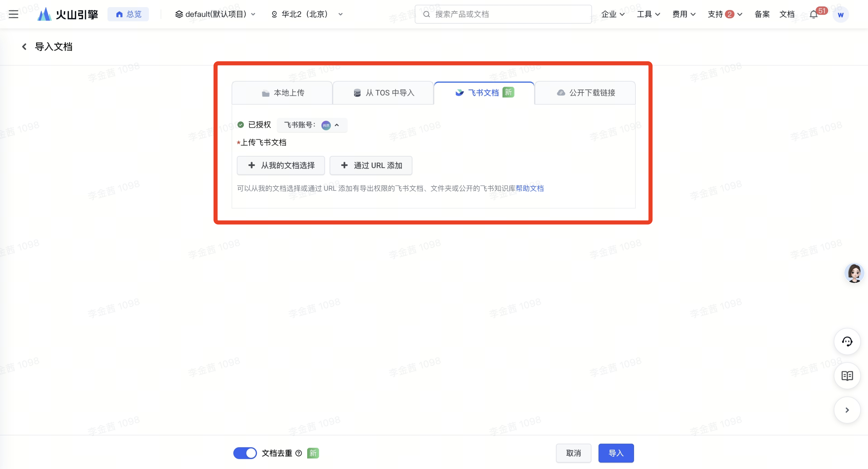Switch to the 本地上传 tab
This screenshot has height=469, width=868.
282,93
